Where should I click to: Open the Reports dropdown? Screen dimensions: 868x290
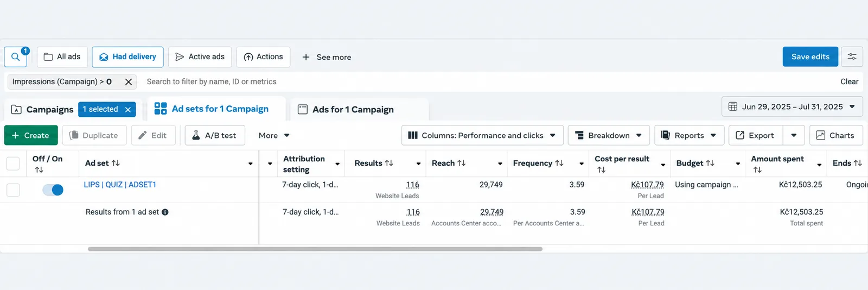pyautogui.click(x=689, y=135)
